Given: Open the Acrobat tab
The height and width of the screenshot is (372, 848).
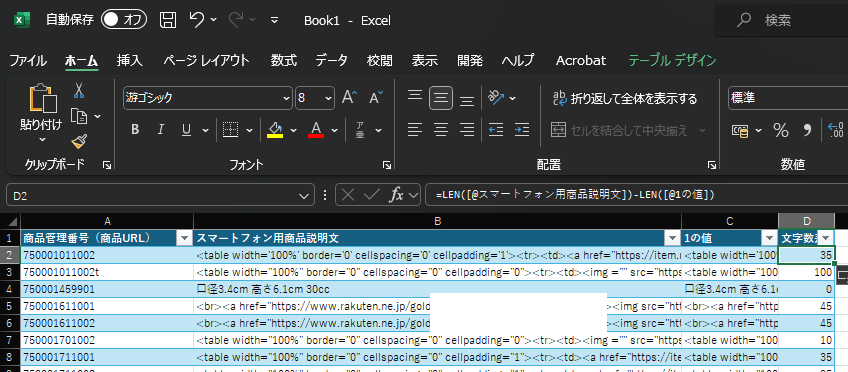Looking at the screenshot, I should pyautogui.click(x=581, y=60).
